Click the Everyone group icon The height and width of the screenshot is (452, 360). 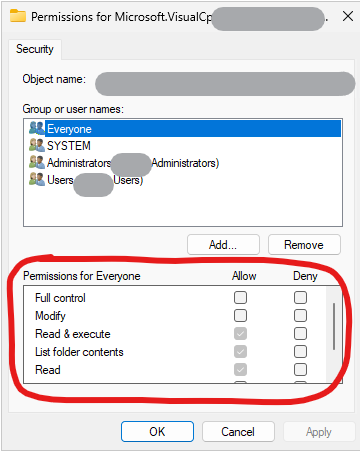[x=37, y=128]
